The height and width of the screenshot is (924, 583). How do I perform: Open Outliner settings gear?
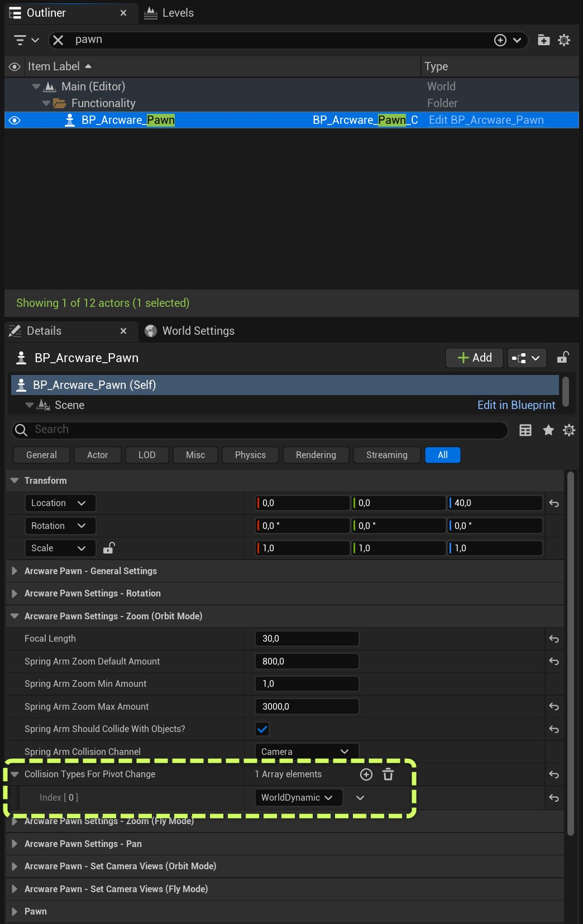point(564,40)
